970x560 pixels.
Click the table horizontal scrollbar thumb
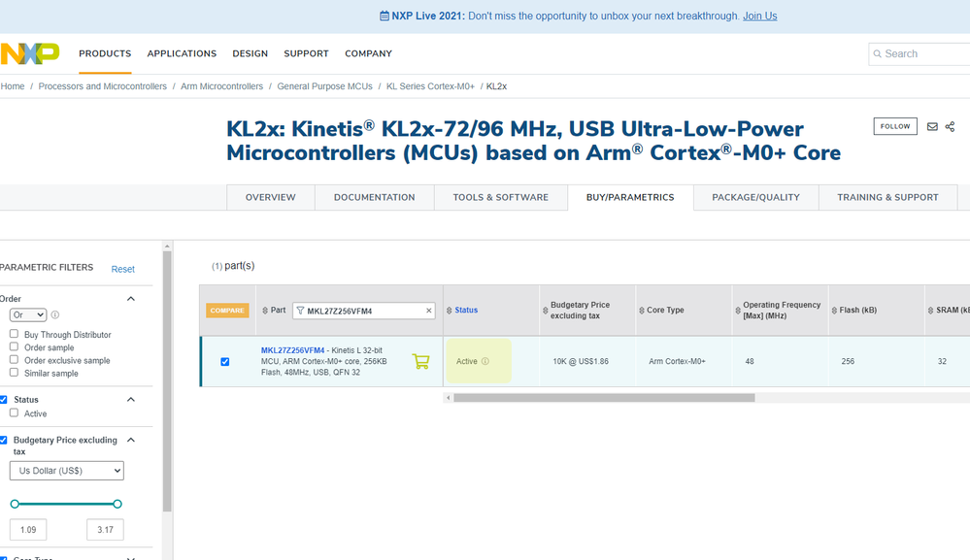coord(604,398)
